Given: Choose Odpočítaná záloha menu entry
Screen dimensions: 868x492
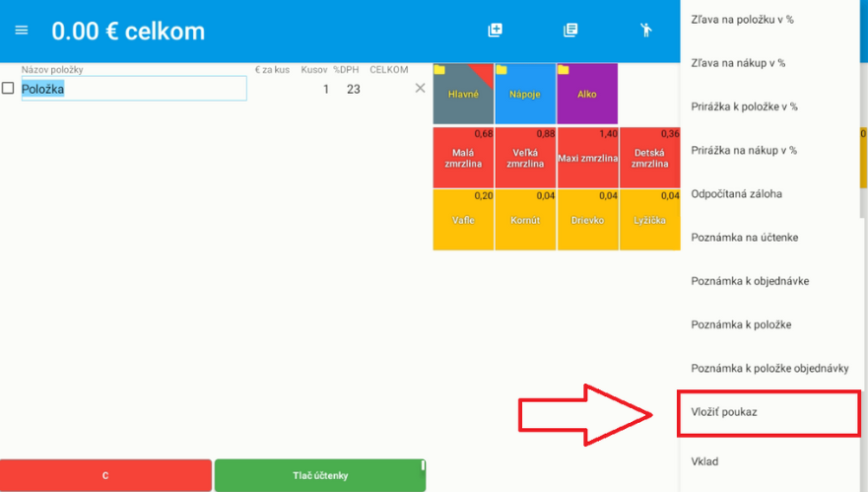Looking at the screenshot, I should (737, 194).
